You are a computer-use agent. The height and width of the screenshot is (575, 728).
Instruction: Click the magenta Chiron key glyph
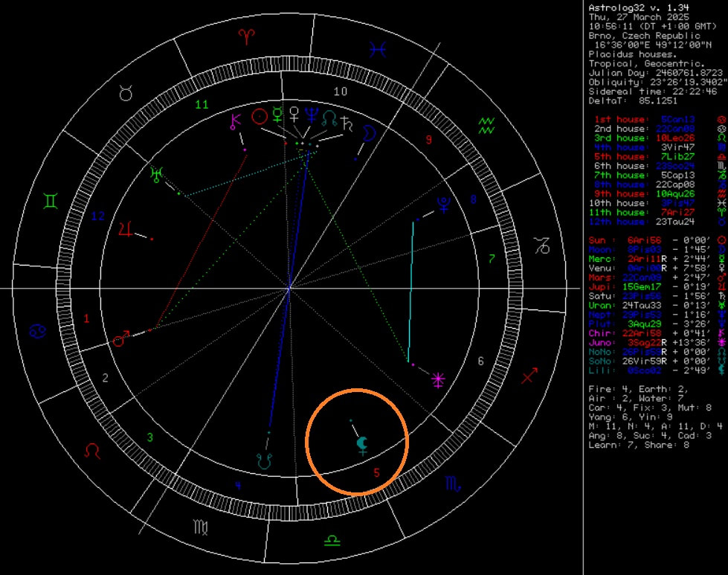pyautogui.click(x=236, y=120)
